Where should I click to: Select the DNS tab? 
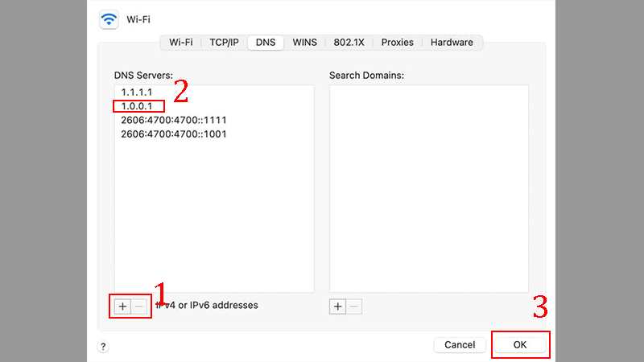click(266, 43)
